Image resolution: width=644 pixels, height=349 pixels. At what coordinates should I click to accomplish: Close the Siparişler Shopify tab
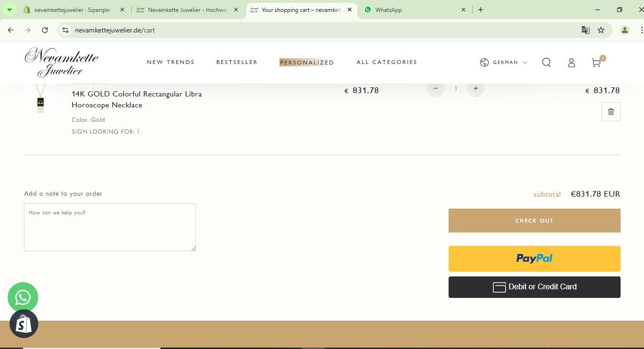(122, 10)
